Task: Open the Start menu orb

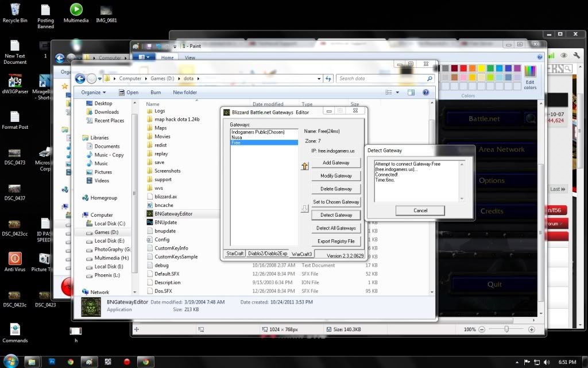Action: pyautogui.click(x=10, y=362)
